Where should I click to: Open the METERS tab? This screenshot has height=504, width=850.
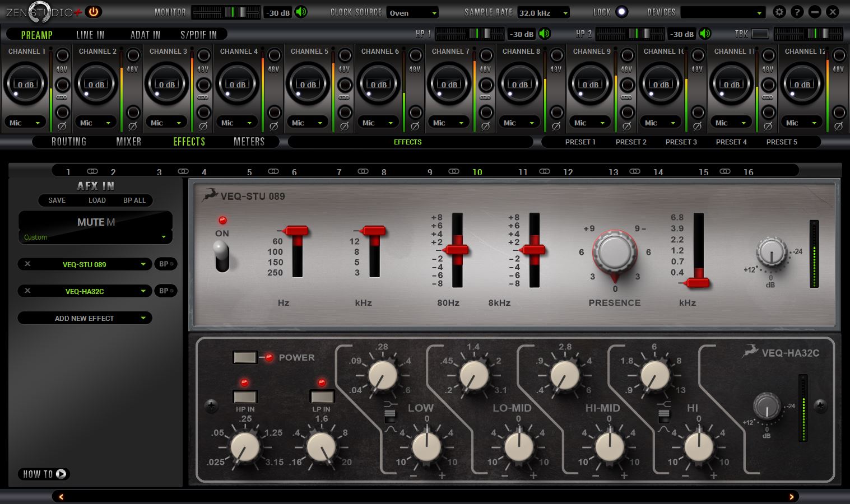pyautogui.click(x=249, y=142)
